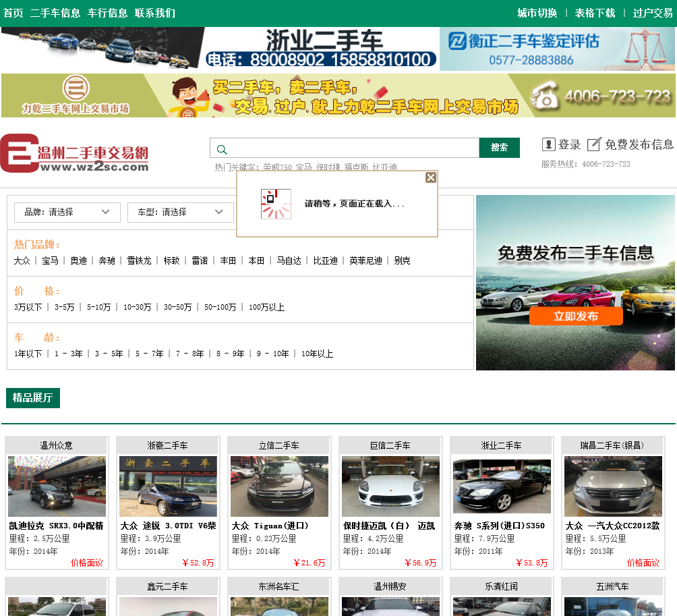
Task: Open the 品牌 brand dropdown
Action: [67, 212]
